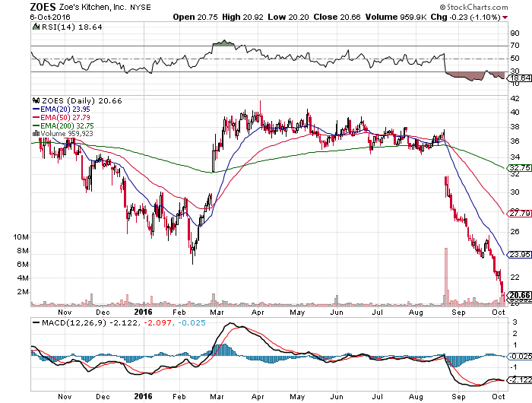Click the Mar label under the price panel
The image size is (532, 403).
pyautogui.click(x=217, y=313)
